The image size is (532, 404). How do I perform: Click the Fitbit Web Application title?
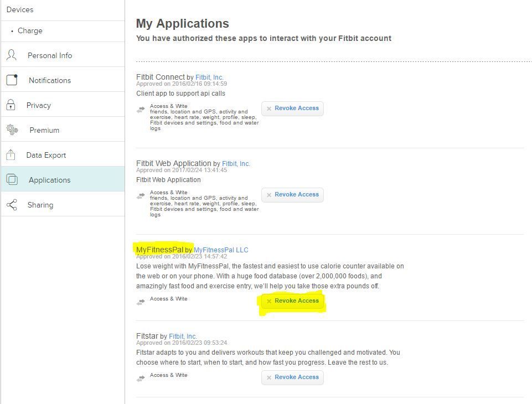tap(174, 163)
